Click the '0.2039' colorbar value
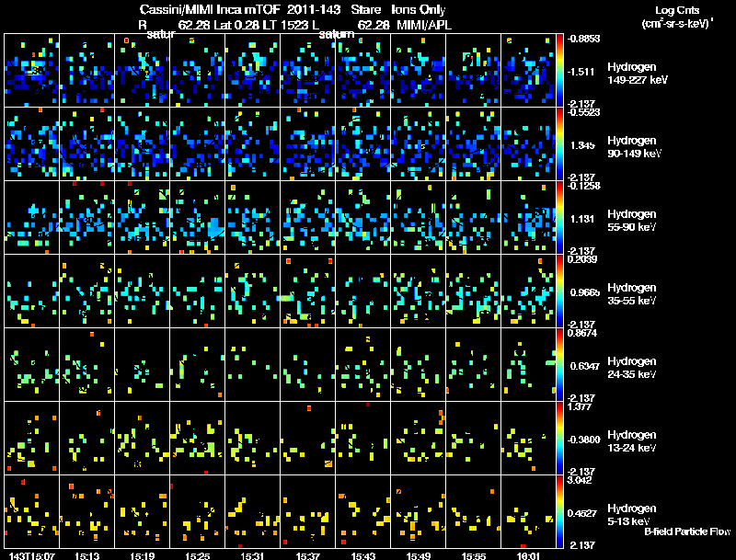This screenshot has width=736, height=560. click(x=582, y=259)
